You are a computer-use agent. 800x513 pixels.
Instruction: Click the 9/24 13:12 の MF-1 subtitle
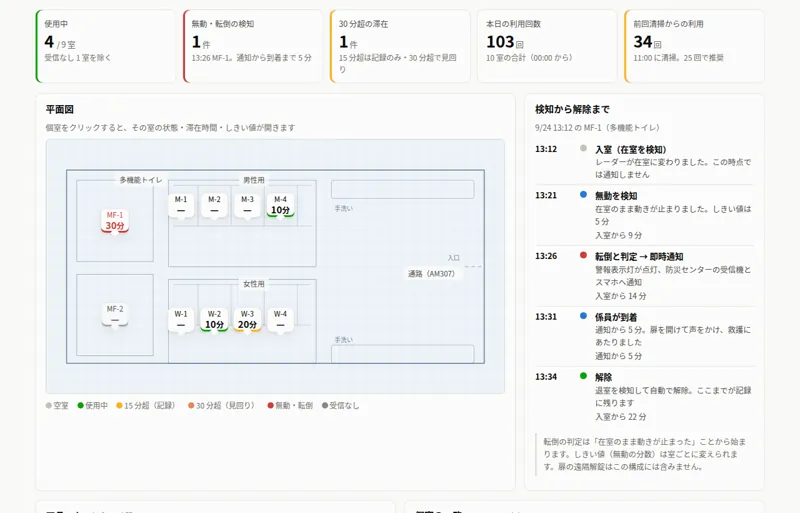[x=597, y=128]
